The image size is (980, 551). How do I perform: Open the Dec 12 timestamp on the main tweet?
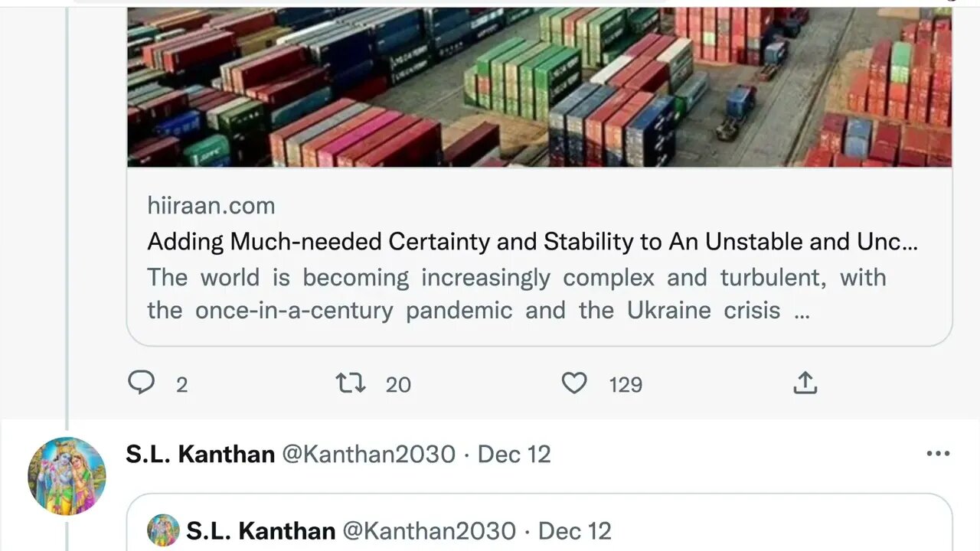coord(514,454)
